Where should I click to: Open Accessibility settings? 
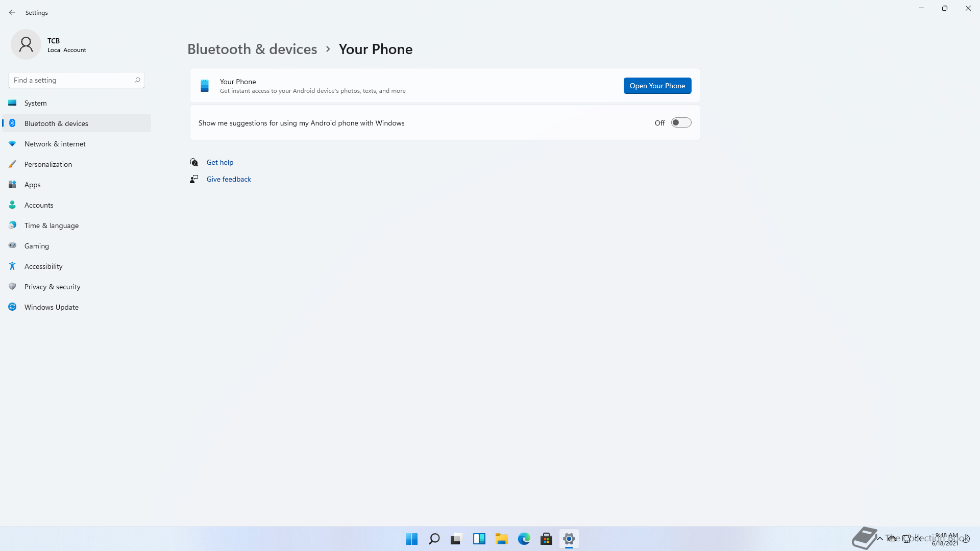click(x=77, y=266)
